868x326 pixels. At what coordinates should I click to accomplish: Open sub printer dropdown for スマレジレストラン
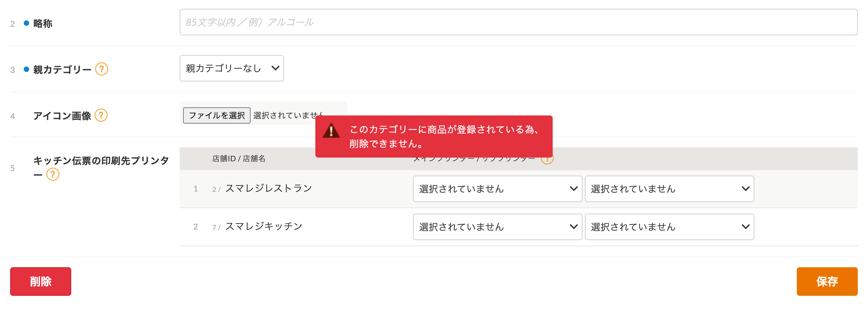[x=669, y=189]
